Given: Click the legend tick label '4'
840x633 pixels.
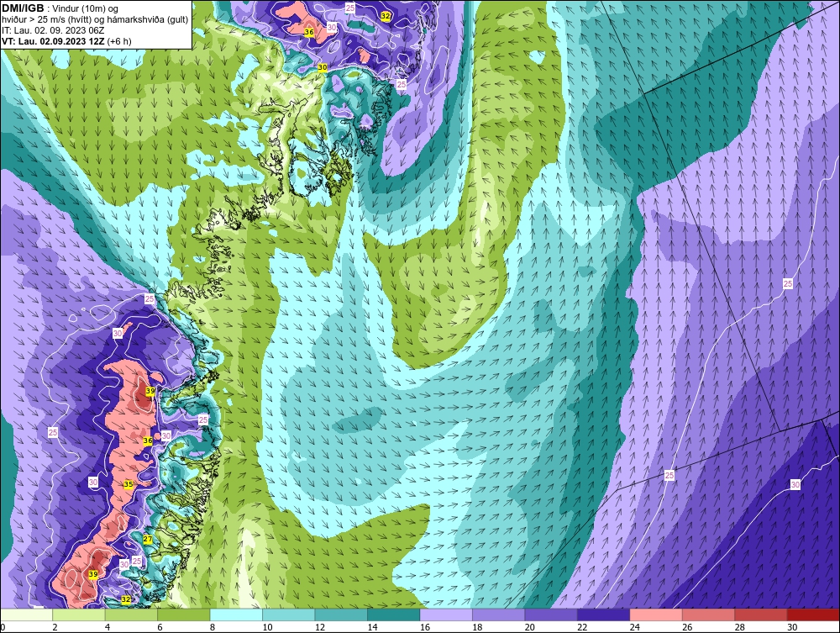Looking at the screenshot, I should pyautogui.click(x=108, y=627).
